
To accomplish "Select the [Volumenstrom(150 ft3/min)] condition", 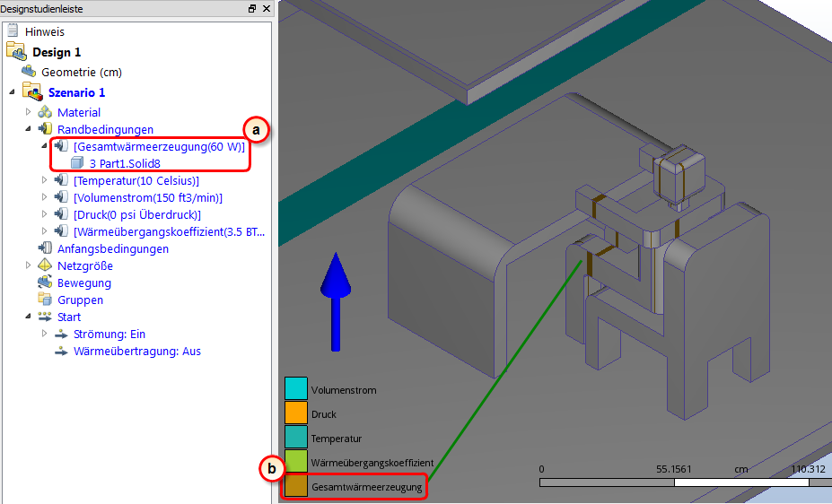I will [148, 197].
